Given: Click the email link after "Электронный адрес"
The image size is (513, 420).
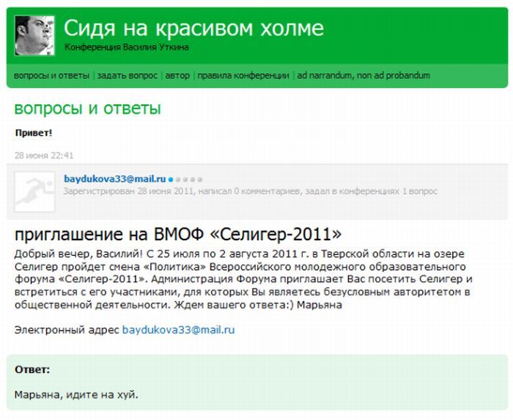Looking at the screenshot, I should tap(178, 331).
